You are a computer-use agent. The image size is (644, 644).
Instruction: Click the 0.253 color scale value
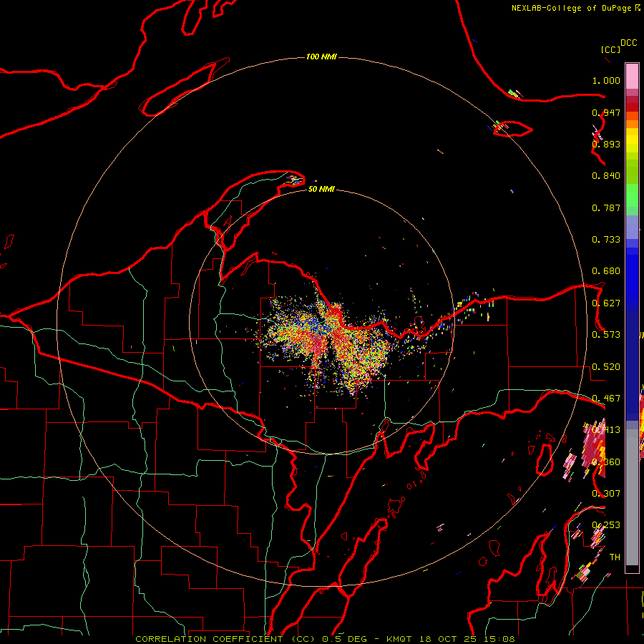pyautogui.click(x=606, y=525)
